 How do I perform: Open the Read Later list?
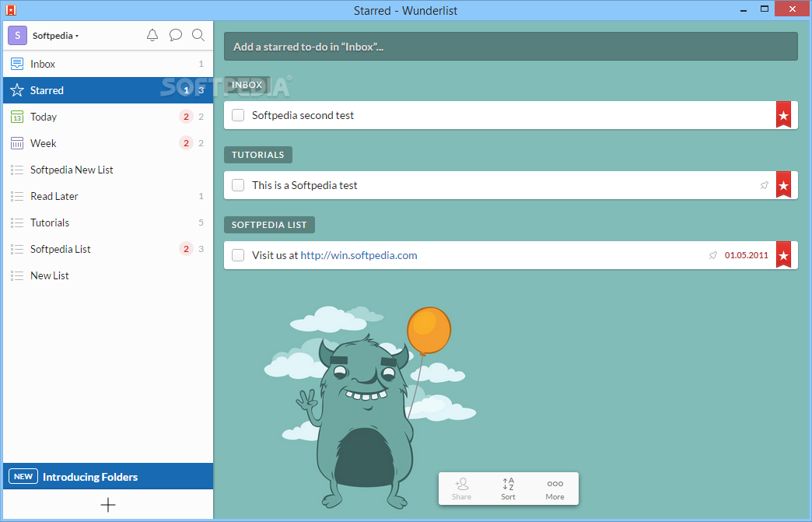[x=107, y=196]
